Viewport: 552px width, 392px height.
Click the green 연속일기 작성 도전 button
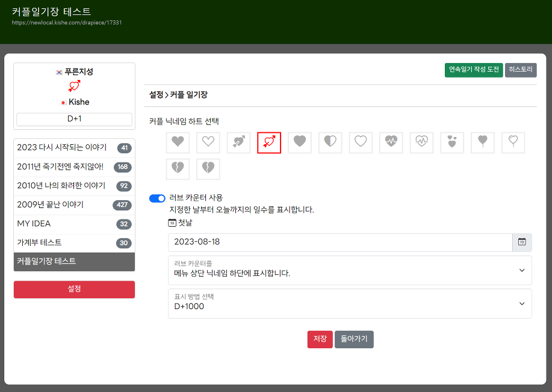pyautogui.click(x=473, y=70)
